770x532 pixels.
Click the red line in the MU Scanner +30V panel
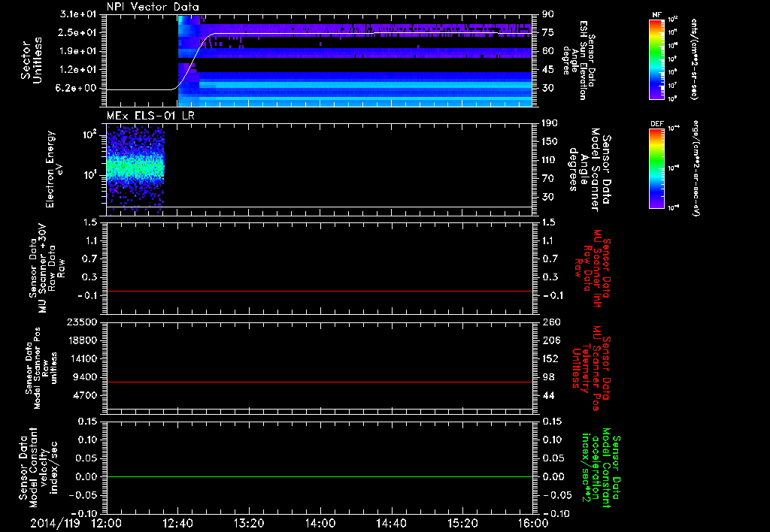tap(319, 291)
